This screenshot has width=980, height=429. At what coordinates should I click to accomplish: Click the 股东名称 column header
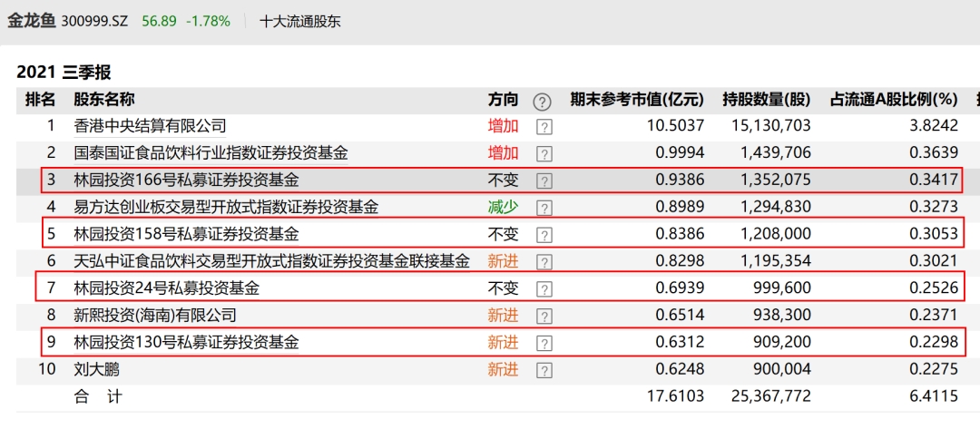(x=103, y=99)
